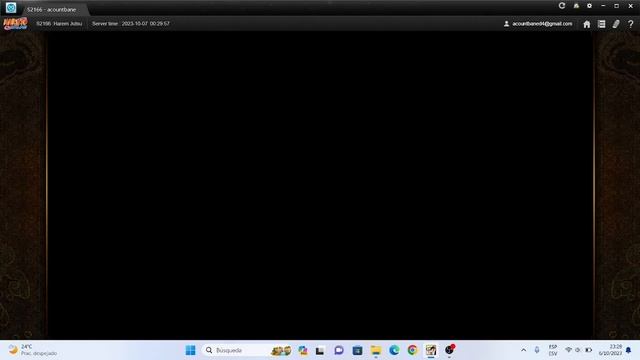Click the S2166 Harem Jutsu server name
The width and height of the screenshot is (640, 360).
coord(59,24)
